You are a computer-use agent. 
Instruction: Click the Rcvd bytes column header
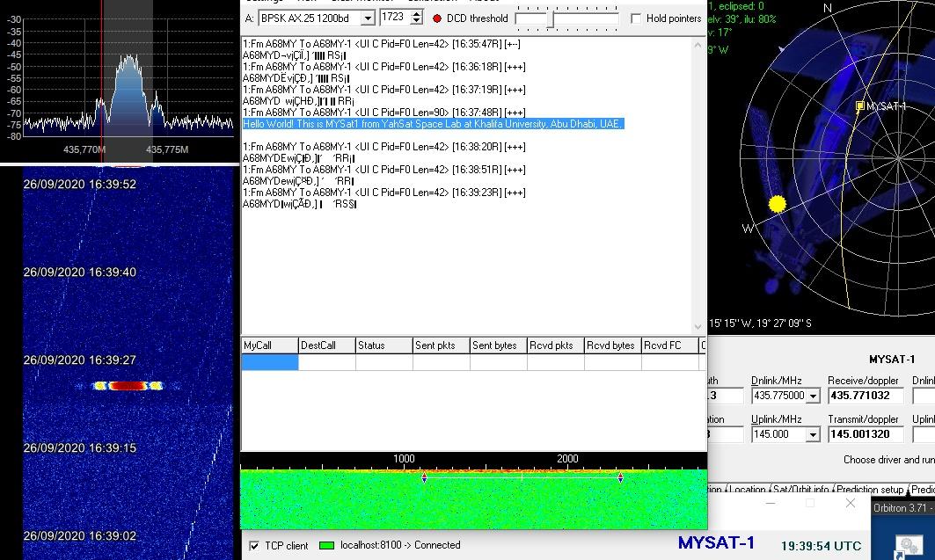[613, 345]
